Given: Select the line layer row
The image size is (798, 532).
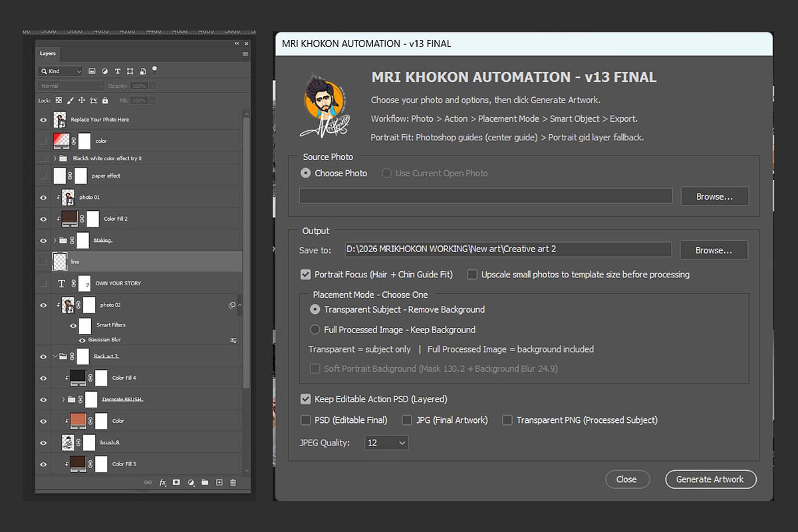Looking at the screenshot, I should (x=139, y=262).
